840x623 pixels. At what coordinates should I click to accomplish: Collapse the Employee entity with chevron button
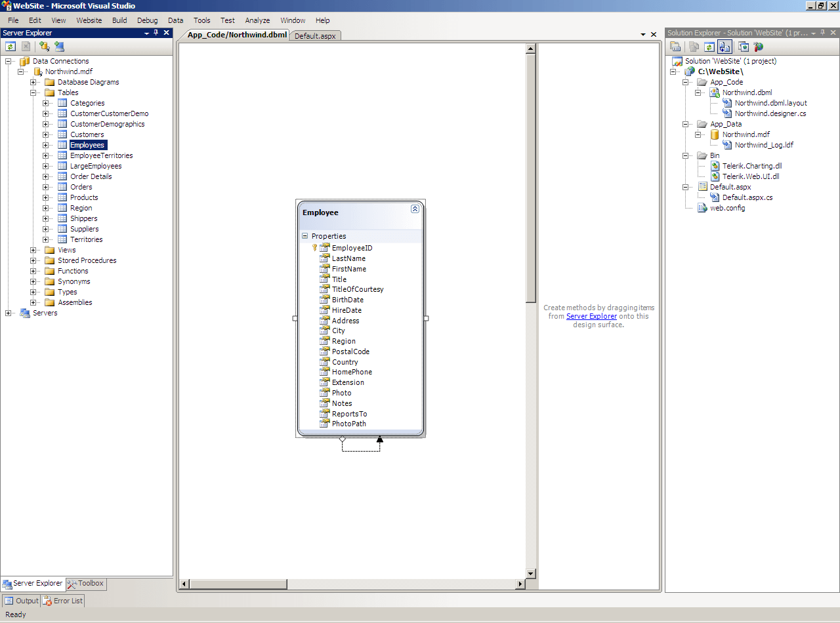[x=415, y=209]
